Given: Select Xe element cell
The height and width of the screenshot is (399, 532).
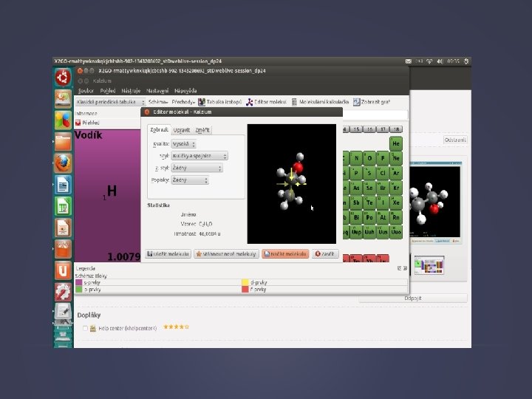Looking at the screenshot, I should [x=396, y=202].
